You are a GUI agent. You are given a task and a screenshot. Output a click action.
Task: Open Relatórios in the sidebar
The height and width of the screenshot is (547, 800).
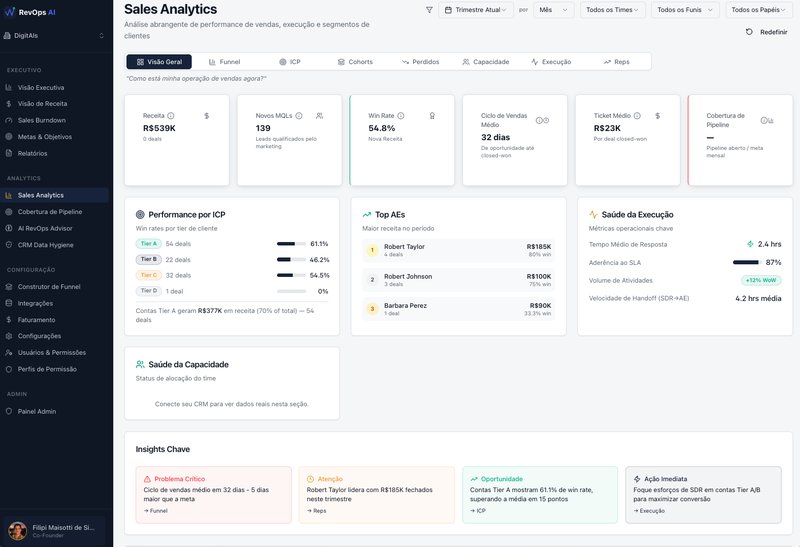coord(54,153)
